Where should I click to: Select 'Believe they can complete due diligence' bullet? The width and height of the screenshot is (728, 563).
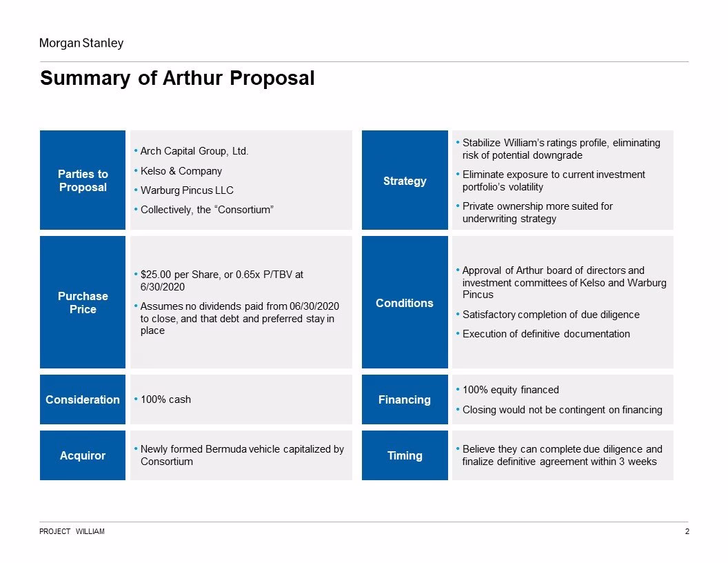(x=562, y=455)
